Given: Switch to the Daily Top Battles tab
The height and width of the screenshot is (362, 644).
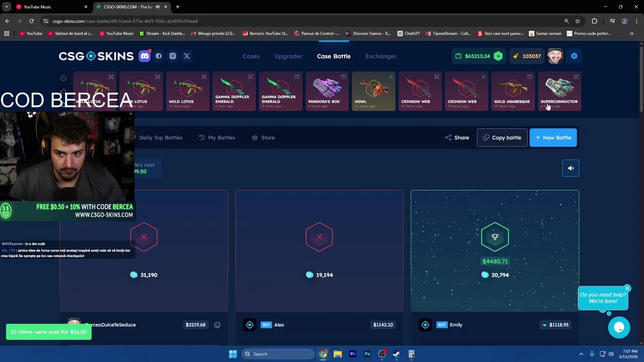Looking at the screenshot, I should pos(160,138).
